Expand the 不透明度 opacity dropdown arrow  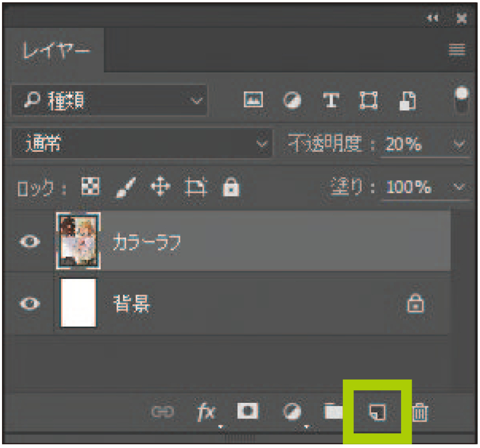click(459, 144)
